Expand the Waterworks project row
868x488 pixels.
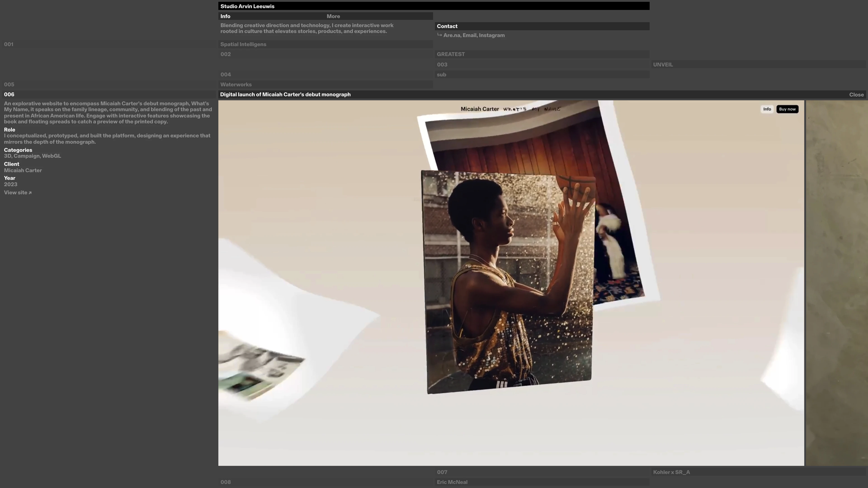click(236, 84)
